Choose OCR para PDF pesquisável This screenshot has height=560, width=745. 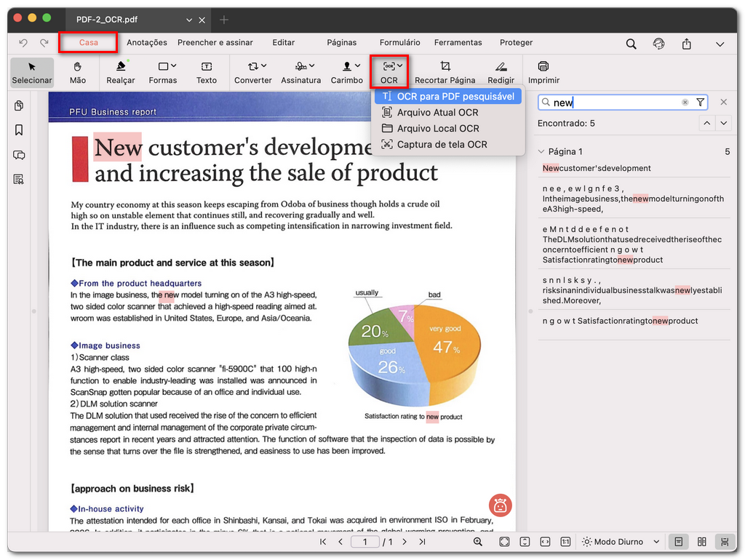(x=449, y=96)
